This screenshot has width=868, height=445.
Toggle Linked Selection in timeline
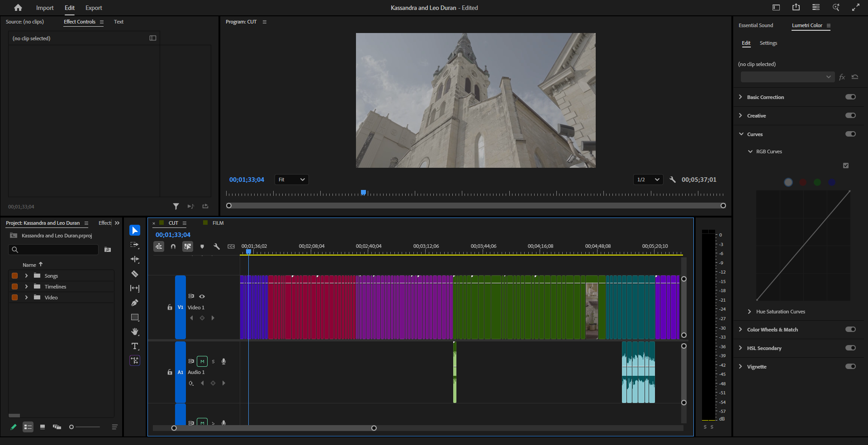(x=188, y=246)
